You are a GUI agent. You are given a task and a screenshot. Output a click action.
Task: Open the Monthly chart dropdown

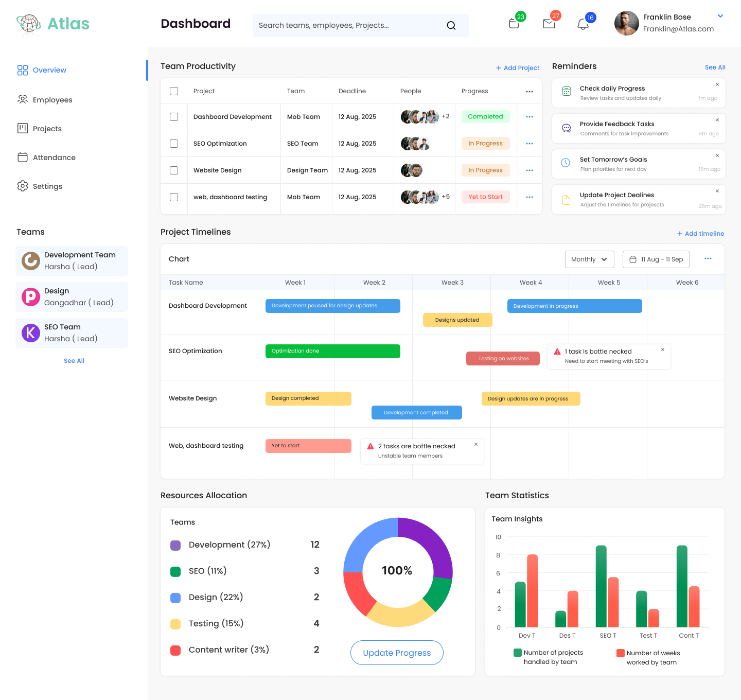point(589,259)
